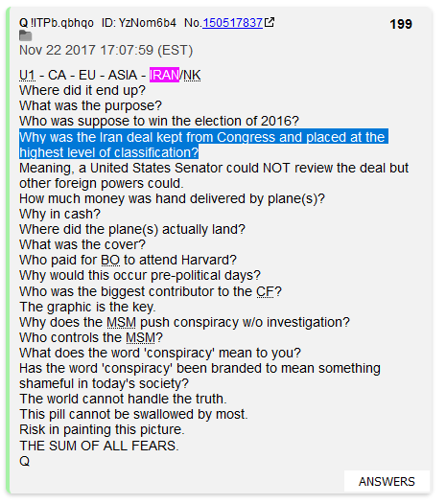The width and height of the screenshot is (446, 504).
Task: Click the external link icon beside post number
Action: [x=270, y=22]
